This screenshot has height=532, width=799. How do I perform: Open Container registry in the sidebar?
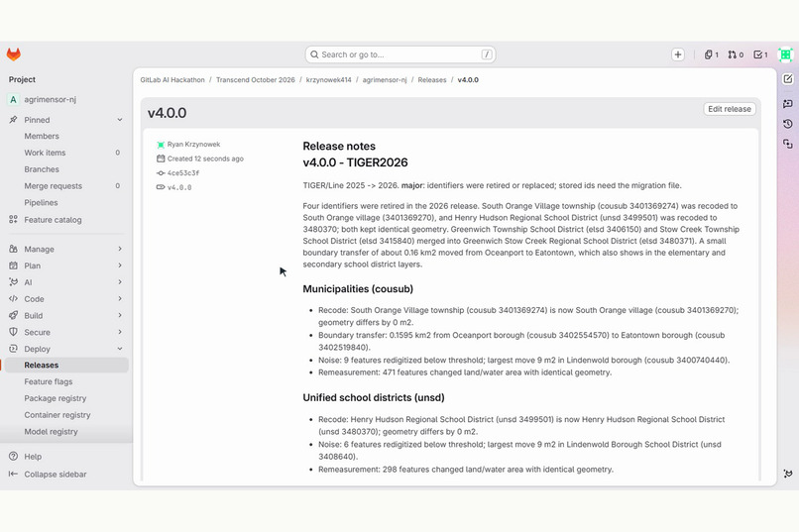pos(66,415)
